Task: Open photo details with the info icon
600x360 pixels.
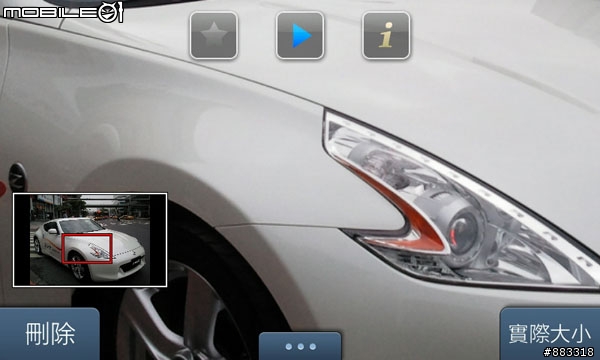Action: tap(386, 35)
